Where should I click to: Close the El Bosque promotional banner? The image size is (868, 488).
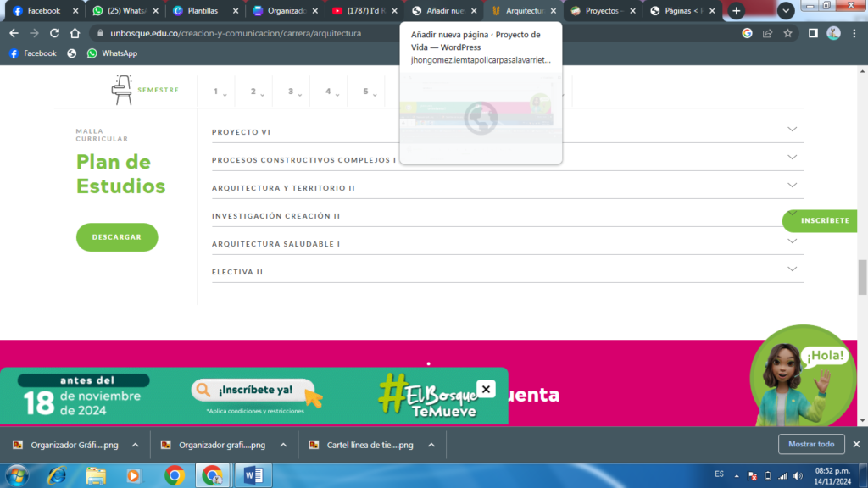[486, 389]
